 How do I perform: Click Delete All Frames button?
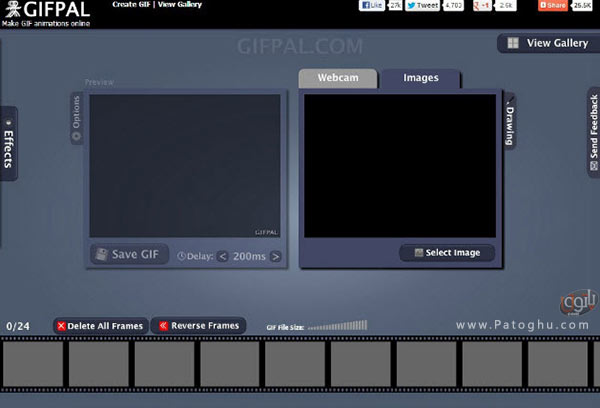tap(100, 326)
